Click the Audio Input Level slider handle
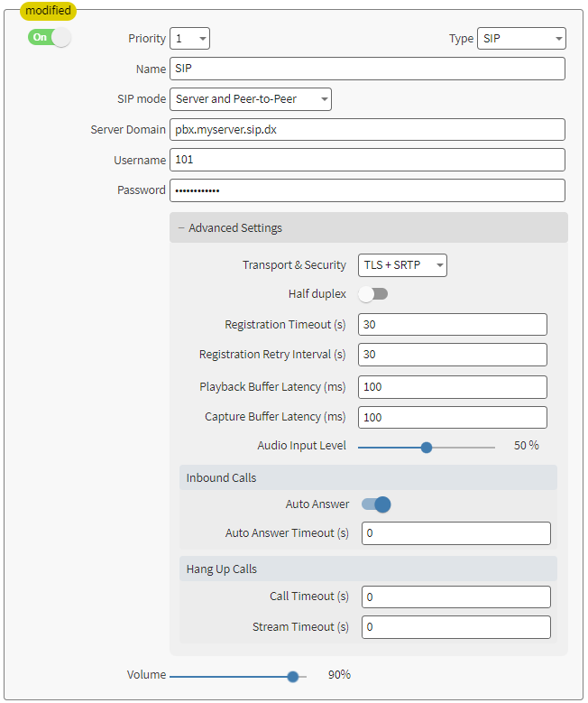The width and height of the screenshot is (588, 703). click(427, 447)
